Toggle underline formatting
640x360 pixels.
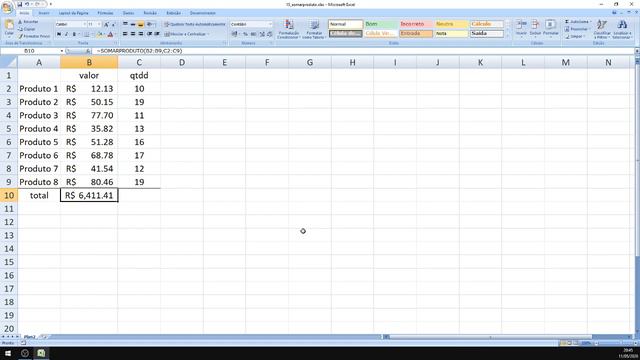coord(74,34)
